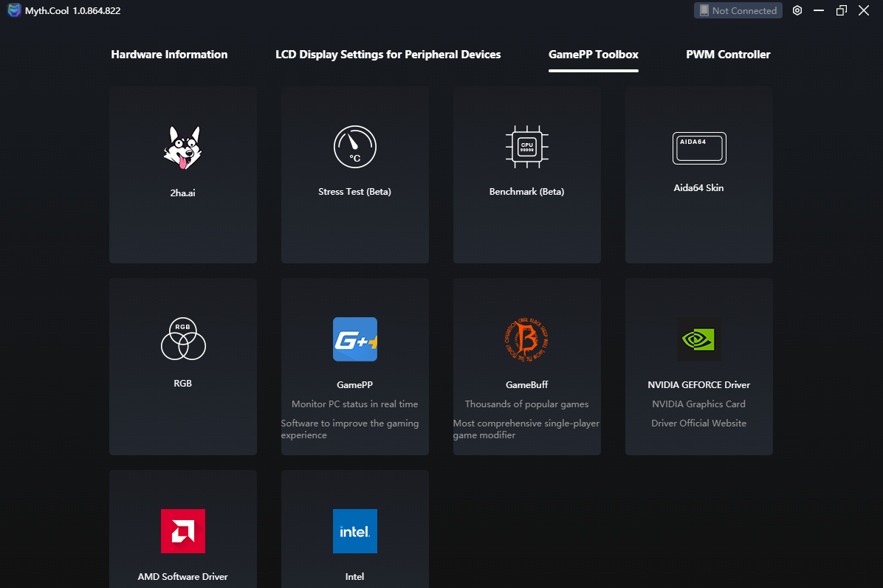Switch to Hardware Information tab

point(169,55)
